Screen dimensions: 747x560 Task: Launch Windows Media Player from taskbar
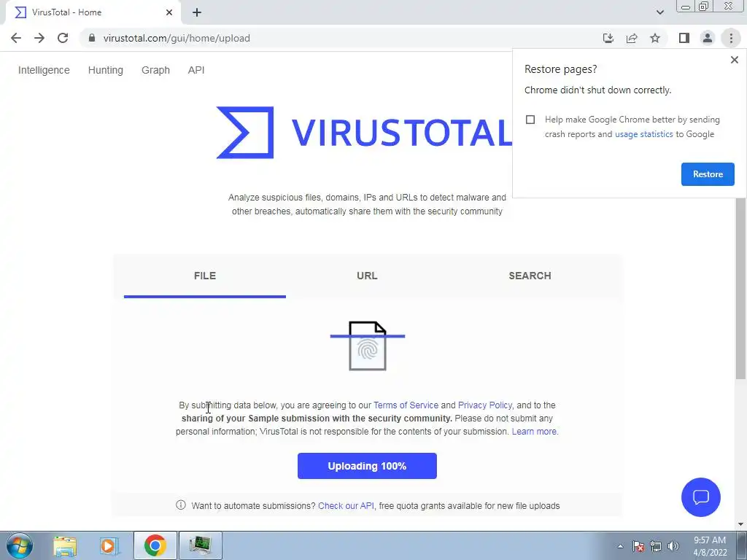pos(109,545)
